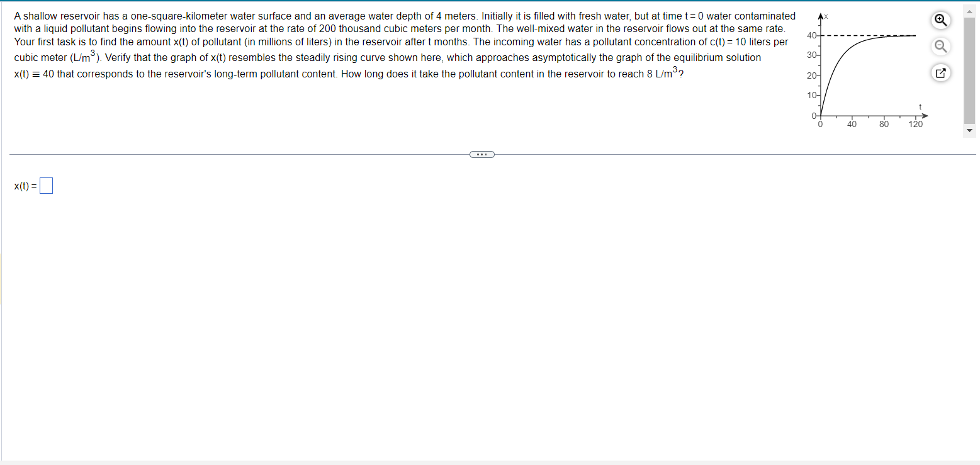Open the graph in a new window
The height and width of the screenshot is (465, 980).
(940, 73)
